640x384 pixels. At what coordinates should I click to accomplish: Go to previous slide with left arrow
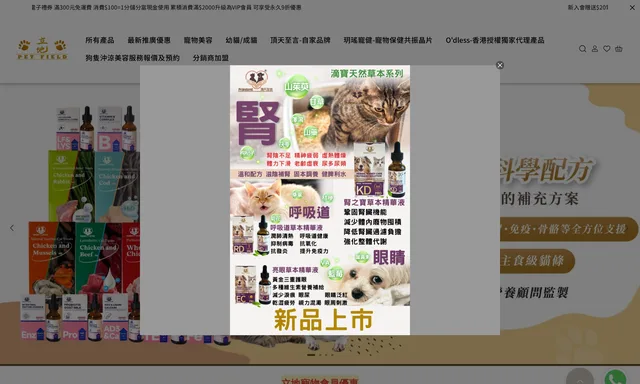tap(12, 228)
